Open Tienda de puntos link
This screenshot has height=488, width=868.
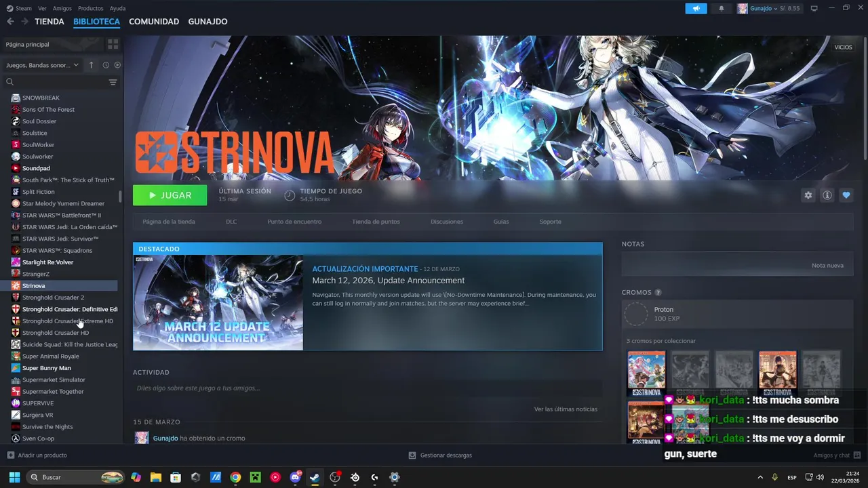376,222
